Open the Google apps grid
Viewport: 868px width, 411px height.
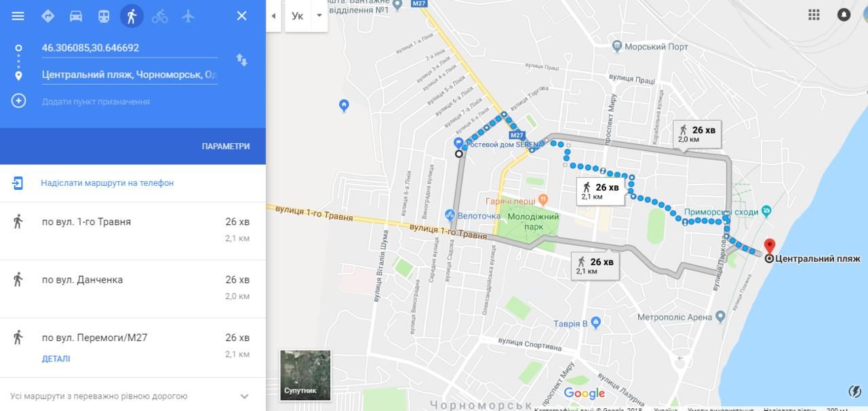[x=814, y=14]
